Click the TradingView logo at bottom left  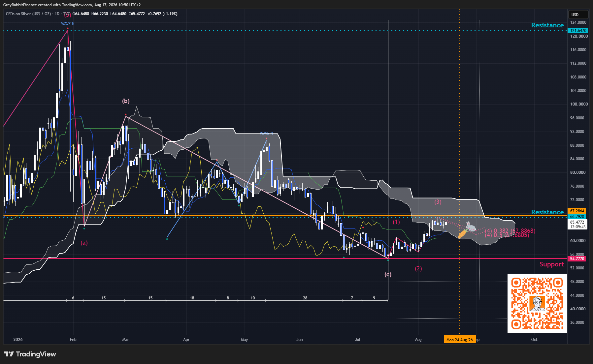point(30,354)
